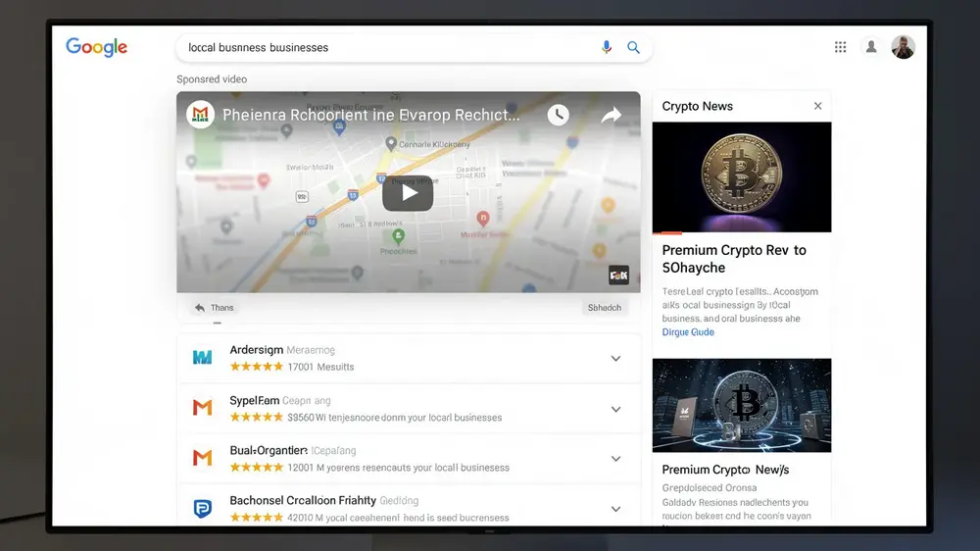
Task: Click the SypelFem five-star rating
Action: (256, 417)
